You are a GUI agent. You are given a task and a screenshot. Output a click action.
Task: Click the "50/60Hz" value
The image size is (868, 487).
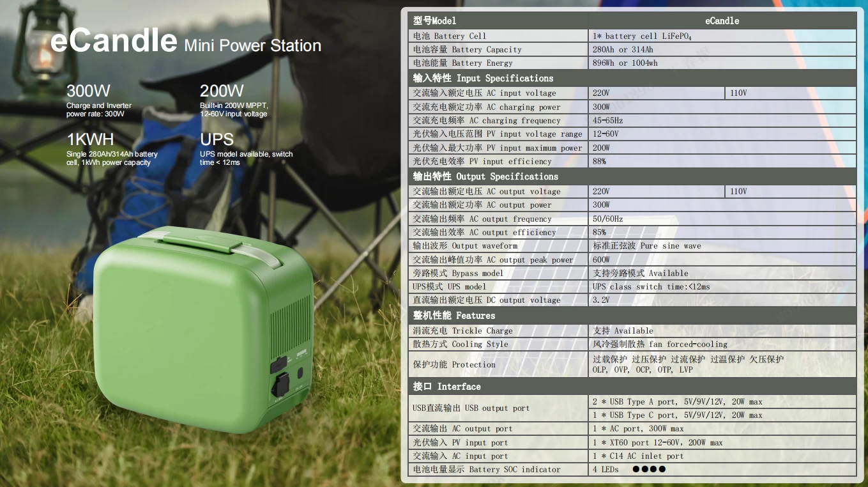607,219
